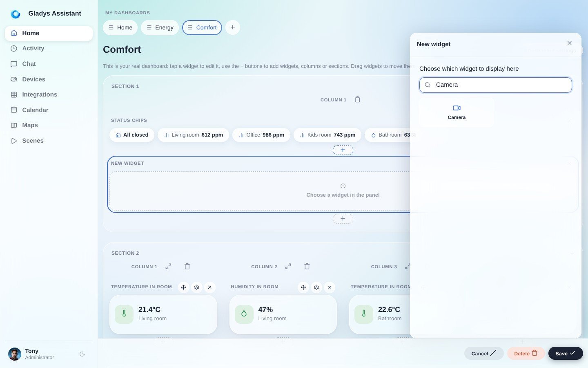588x368 pixels.
Task: Click the Kids room 743 ppm chip
Action: [327, 135]
